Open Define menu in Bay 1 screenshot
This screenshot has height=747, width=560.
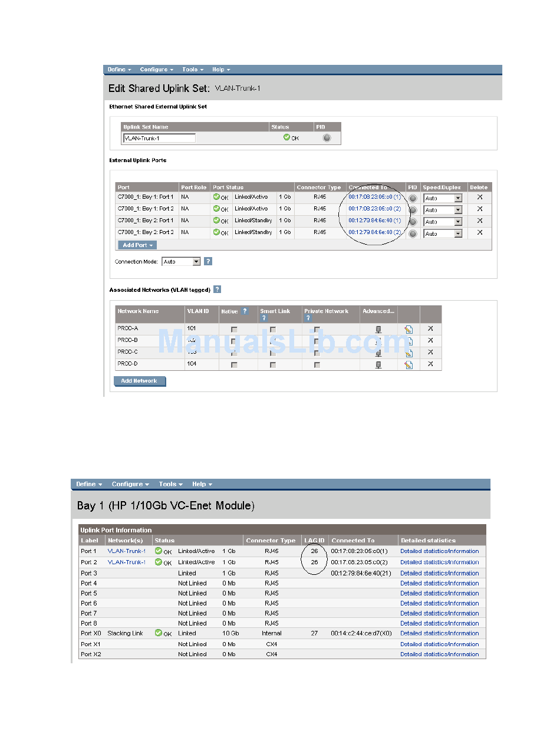(x=89, y=484)
